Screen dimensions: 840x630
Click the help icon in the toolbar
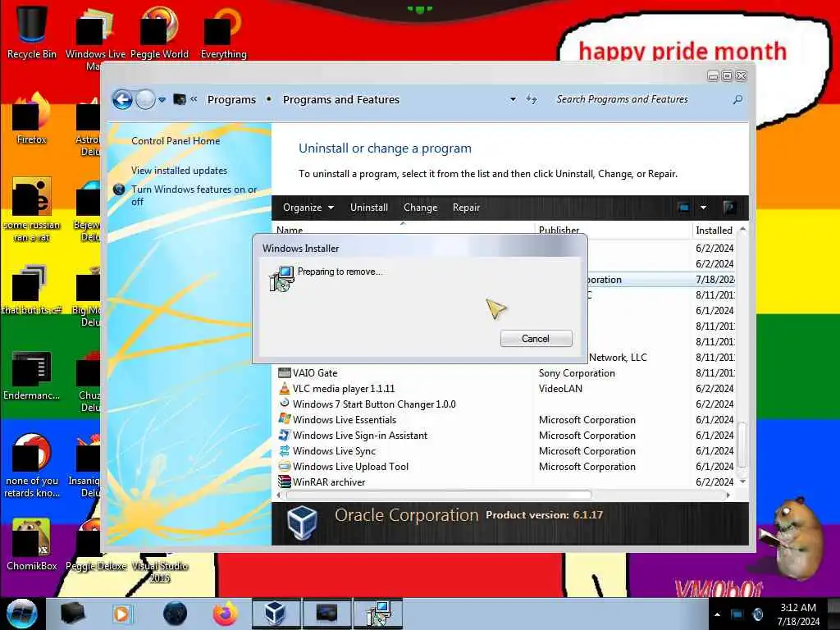tap(729, 208)
